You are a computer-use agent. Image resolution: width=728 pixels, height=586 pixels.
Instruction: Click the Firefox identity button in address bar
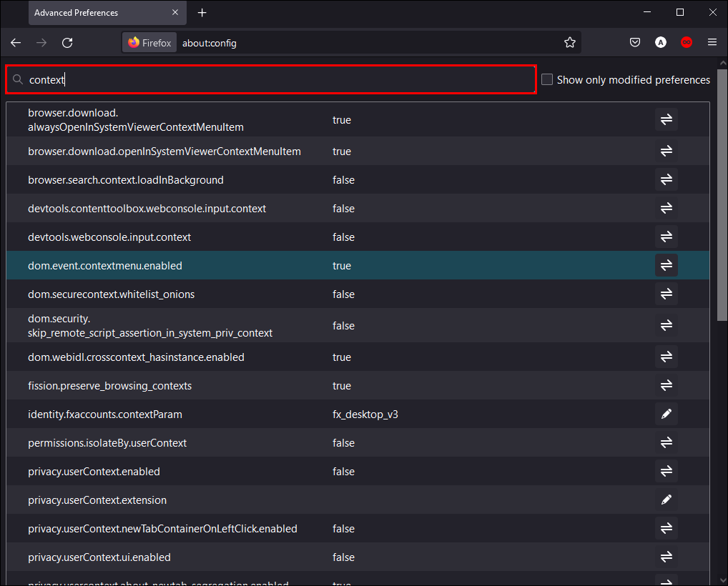(x=150, y=43)
